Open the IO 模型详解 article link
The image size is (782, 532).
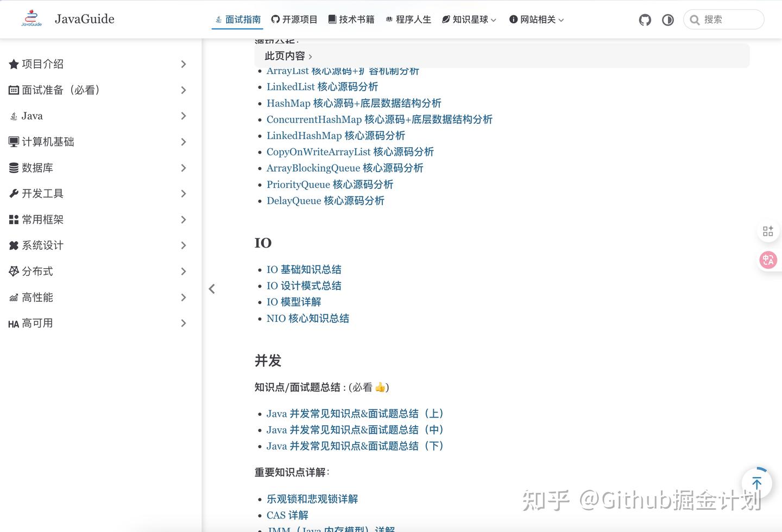[x=293, y=302]
